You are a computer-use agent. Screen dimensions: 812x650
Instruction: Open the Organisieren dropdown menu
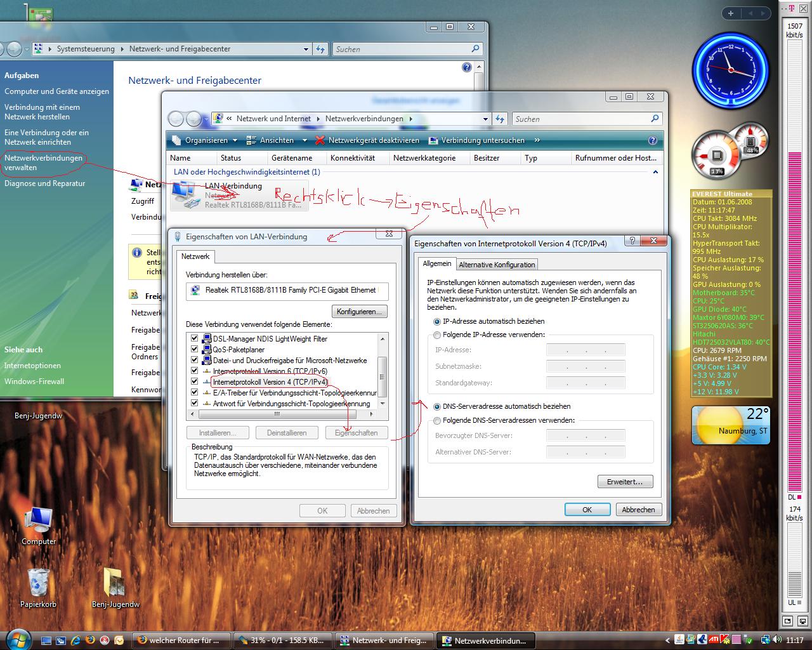click(x=205, y=140)
